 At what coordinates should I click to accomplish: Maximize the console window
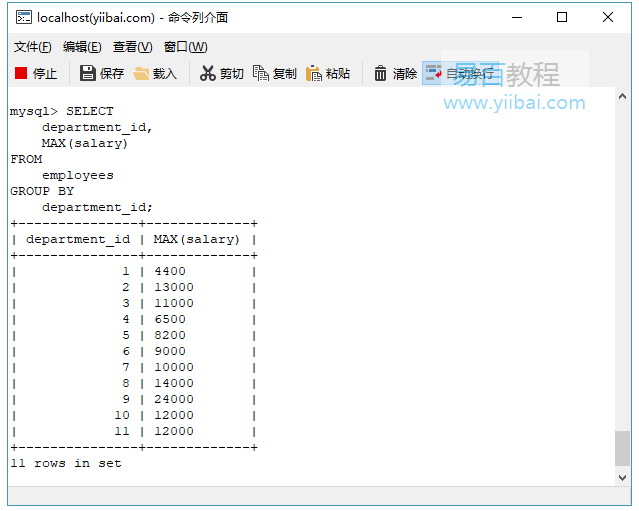click(562, 17)
